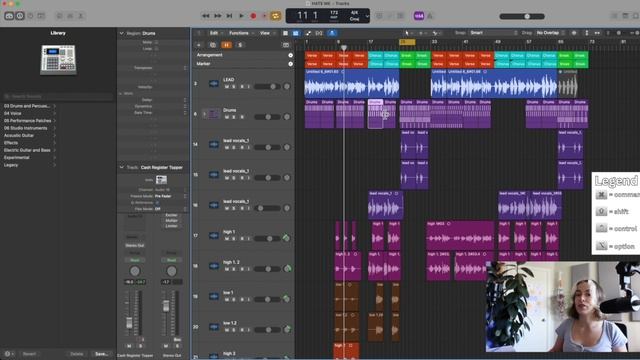Click the grid view icon beside View
This screenshot has height=360, width=640.
click(285, 33)
